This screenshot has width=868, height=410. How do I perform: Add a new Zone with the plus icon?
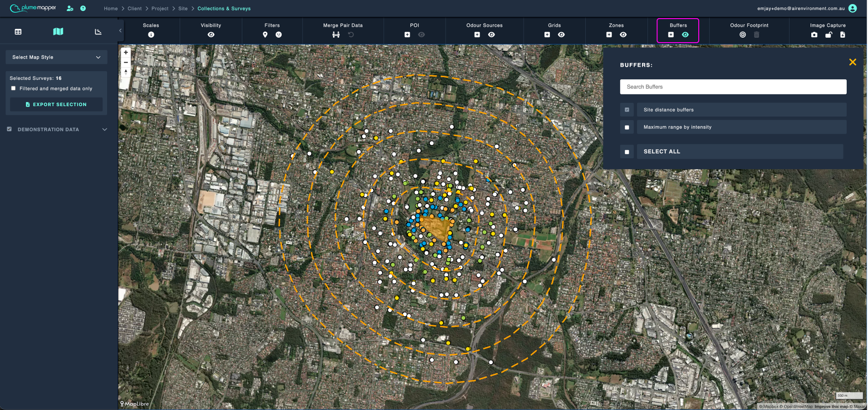(609, 34)
